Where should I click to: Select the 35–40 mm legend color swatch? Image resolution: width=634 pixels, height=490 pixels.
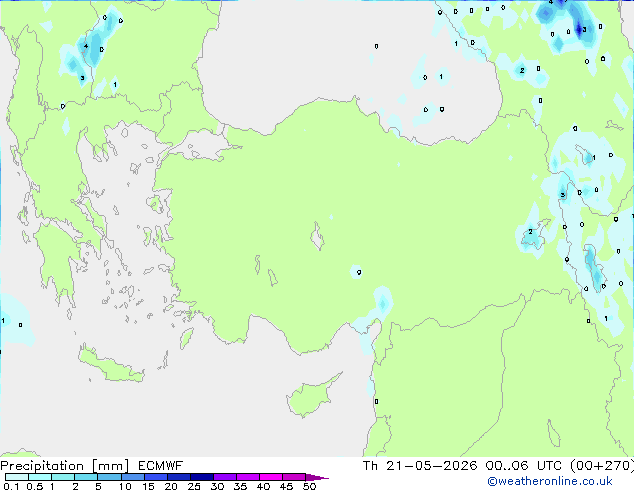(247, 477)
